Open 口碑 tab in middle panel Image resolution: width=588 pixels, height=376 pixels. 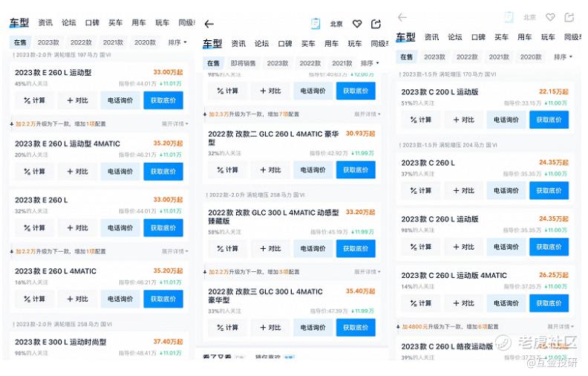click(285, 44)
